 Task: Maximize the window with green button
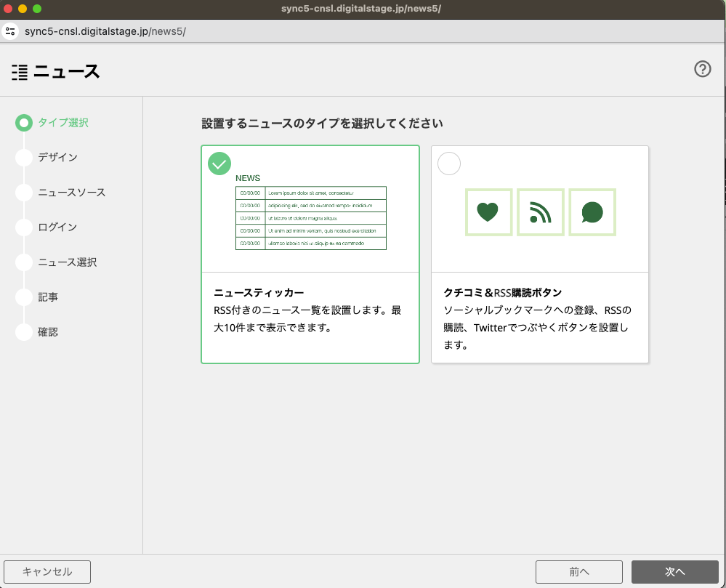tap(37, 9)
